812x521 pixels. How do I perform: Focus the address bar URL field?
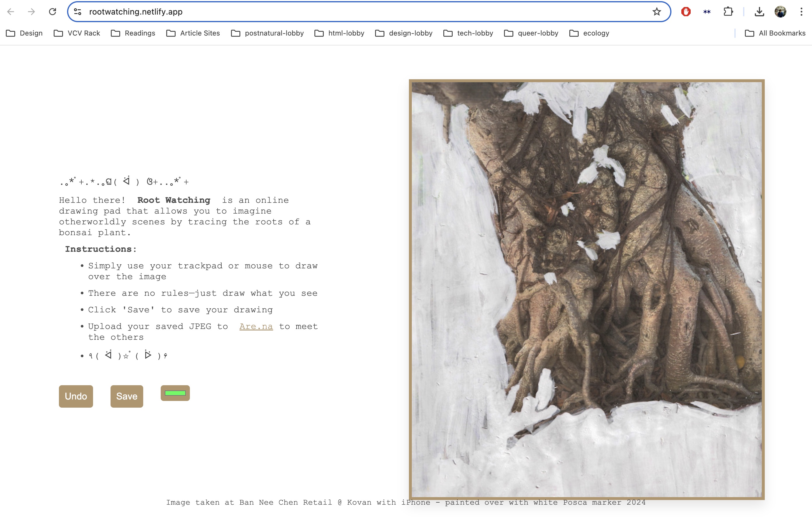tap(339, 12)
